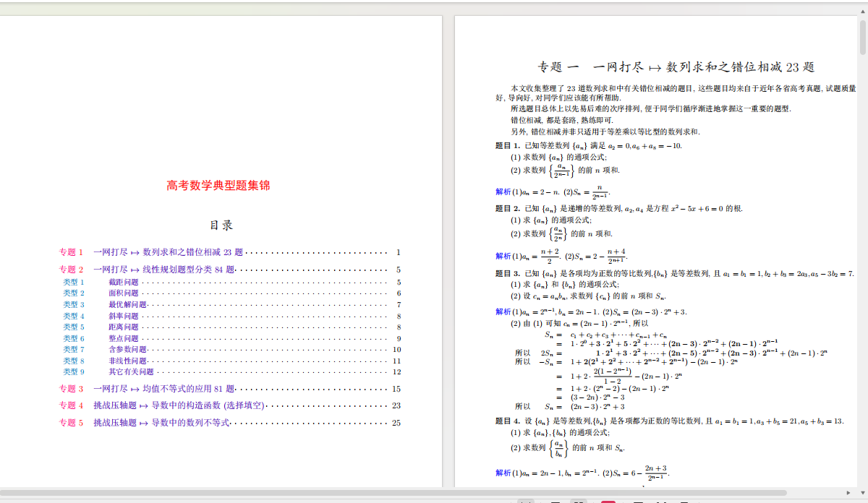Click the line starting 另外, 错位相减并非只适用于
Viewport: 868px width, 503px height.
[x=605, y=132]
